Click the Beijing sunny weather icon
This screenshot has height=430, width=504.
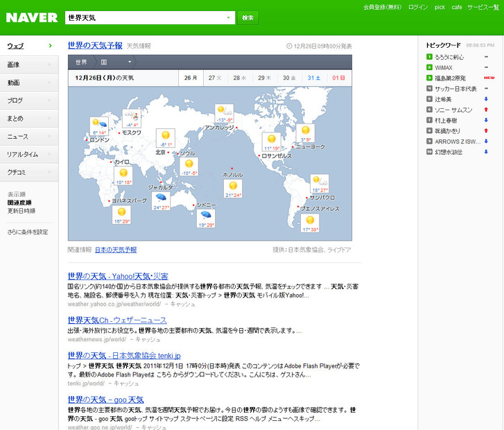tap(166, 138)
